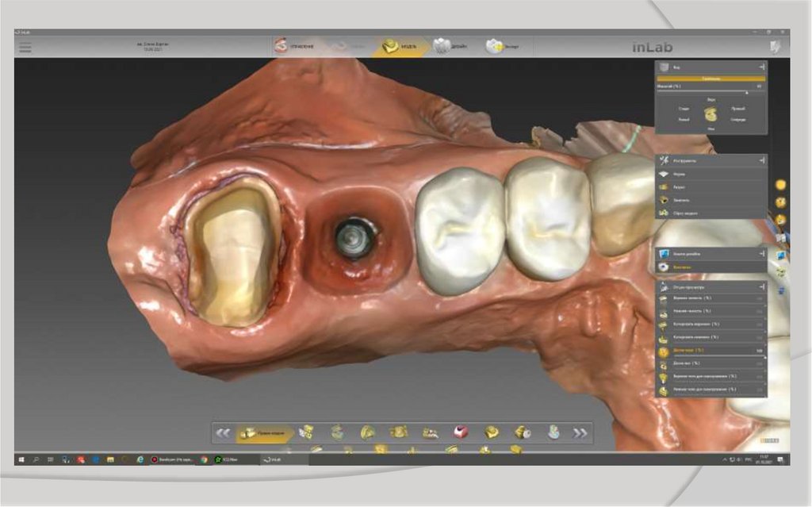Toggle the third display option row
Image resolution: width=812 pixels, height=507 pixels.
[x=711, y=325]
